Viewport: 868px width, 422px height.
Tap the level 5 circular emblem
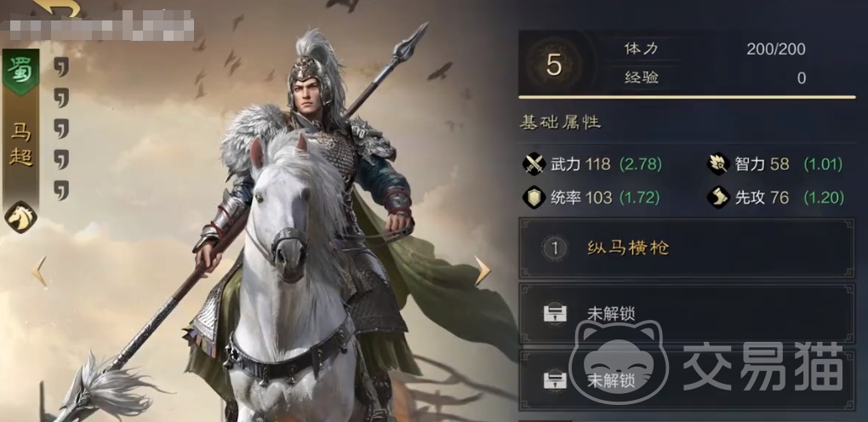[554, 65]
